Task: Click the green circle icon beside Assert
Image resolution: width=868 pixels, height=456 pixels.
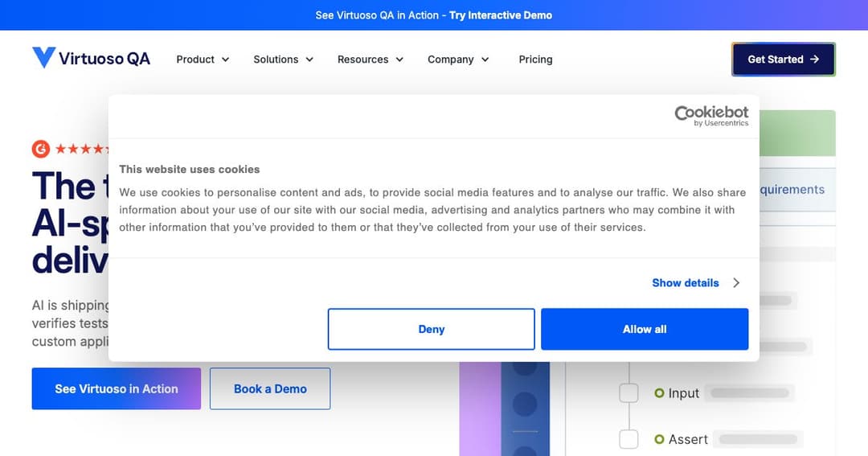Action: (x=659, y=439)
